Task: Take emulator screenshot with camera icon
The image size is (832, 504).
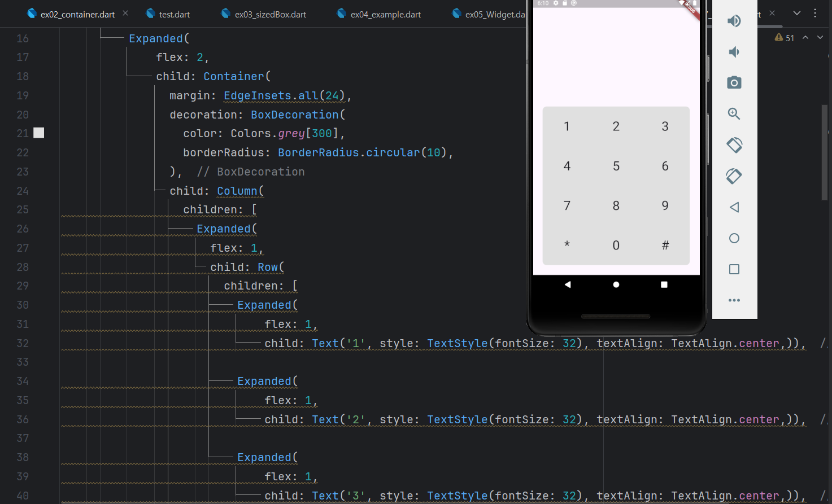Action: pyautogui.click(x=734, y=82)
